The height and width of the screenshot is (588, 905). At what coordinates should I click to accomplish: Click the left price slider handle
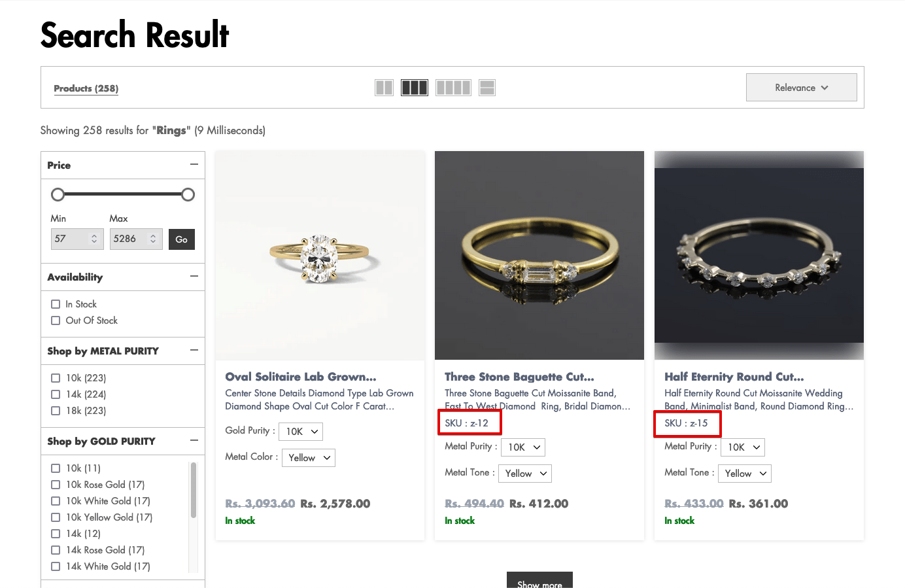pyautogui.click(x=58, y=194)
